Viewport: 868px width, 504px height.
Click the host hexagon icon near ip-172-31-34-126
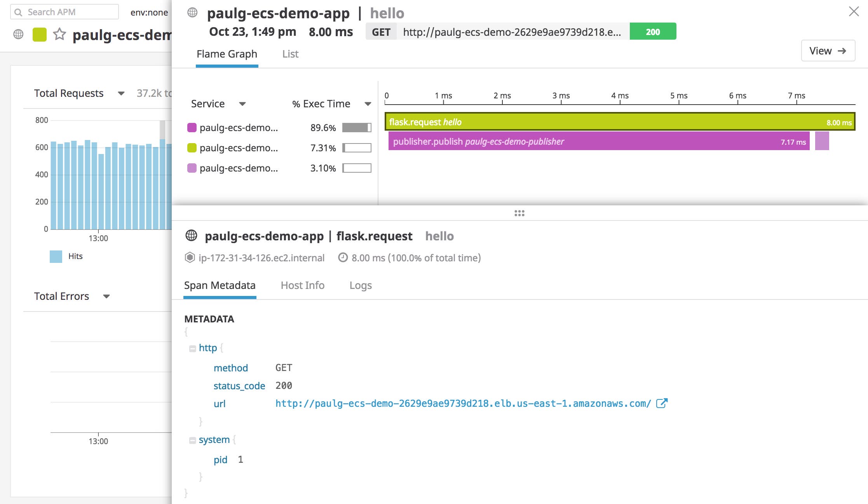click(189, 258)
